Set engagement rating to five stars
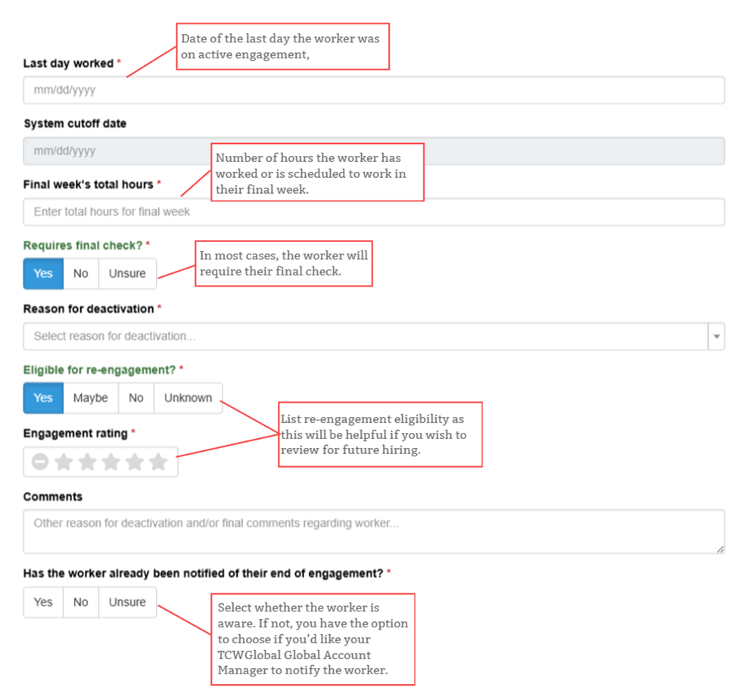 [x=157, y=462]
